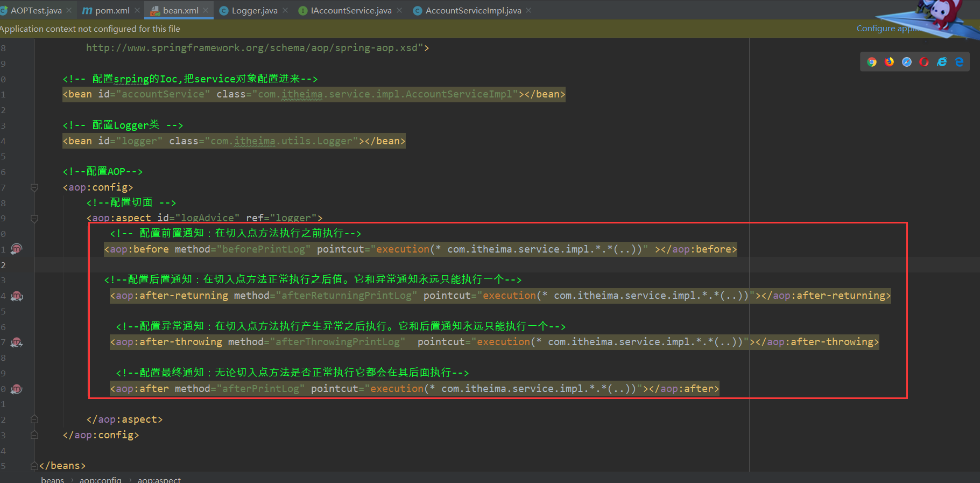The image size is (980, 483).
Task: Open in Edge browser icon
Action: click(x=959, y=62)
